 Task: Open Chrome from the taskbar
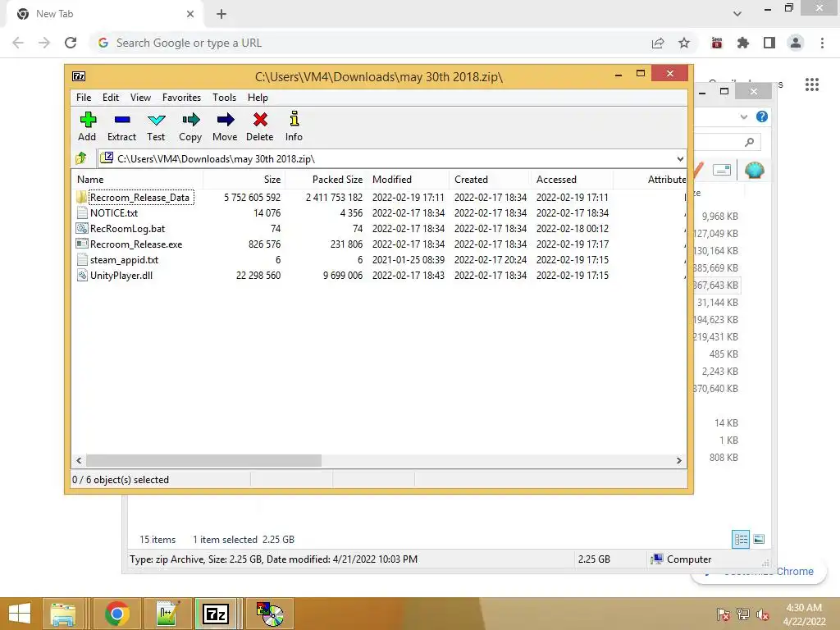tap(117, 614)
